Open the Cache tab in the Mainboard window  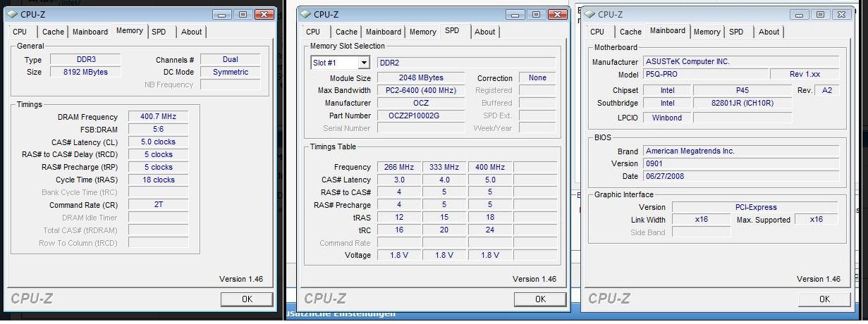click(630, 32)
